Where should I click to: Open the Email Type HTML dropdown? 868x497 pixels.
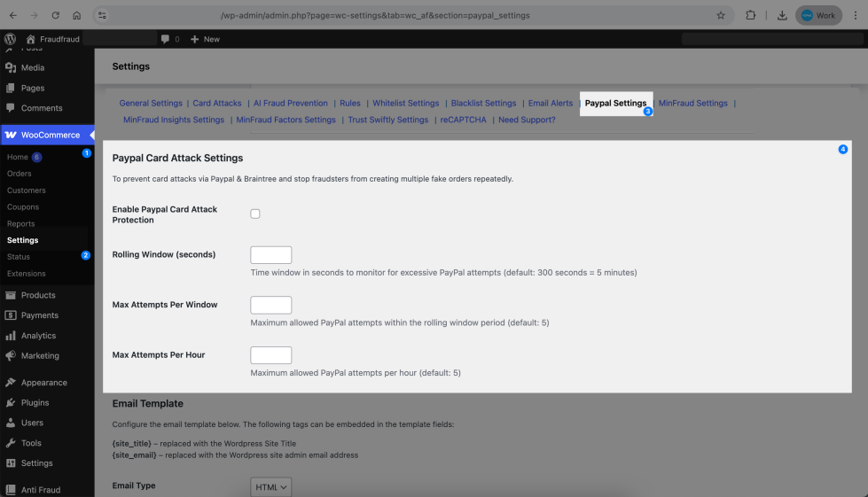click(270, 487)
